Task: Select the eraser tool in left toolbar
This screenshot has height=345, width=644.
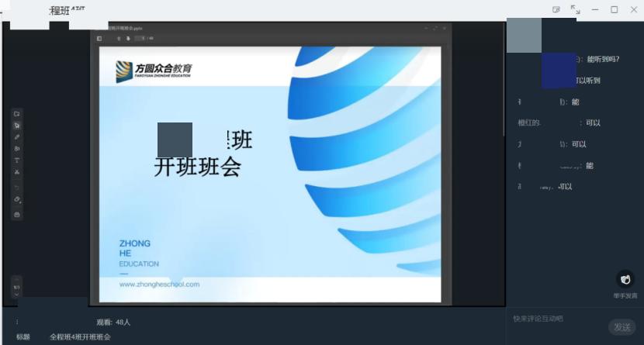Action: click(x=17, y=200)
